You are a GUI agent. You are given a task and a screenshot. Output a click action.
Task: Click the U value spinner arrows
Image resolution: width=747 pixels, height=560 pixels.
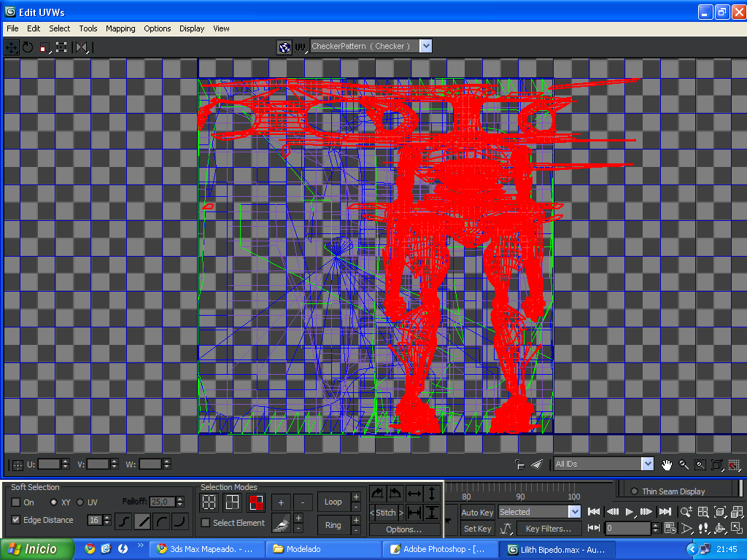click(x=66, y=464)
